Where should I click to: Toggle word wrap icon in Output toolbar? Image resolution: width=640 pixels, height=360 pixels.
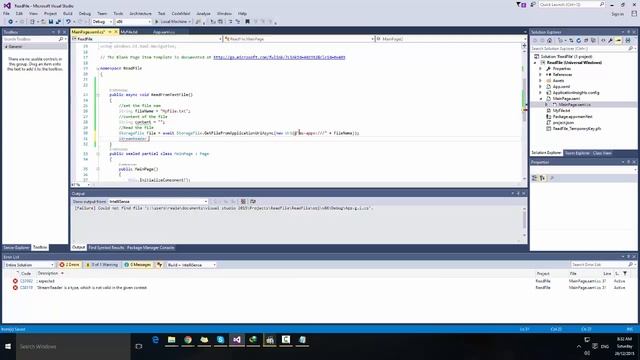[253, 201]
